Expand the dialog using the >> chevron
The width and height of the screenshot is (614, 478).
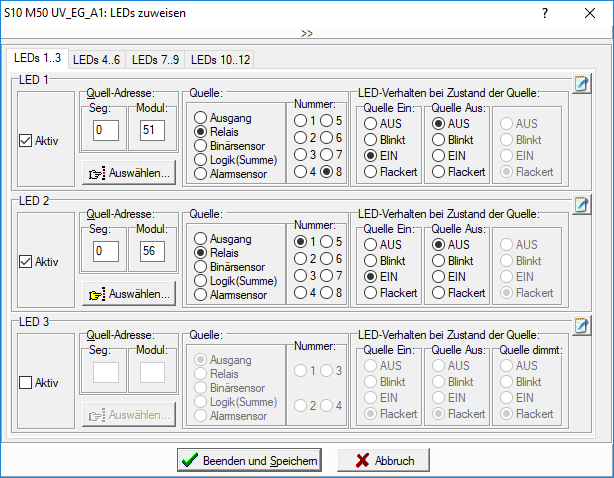click(x=306, y=33)
